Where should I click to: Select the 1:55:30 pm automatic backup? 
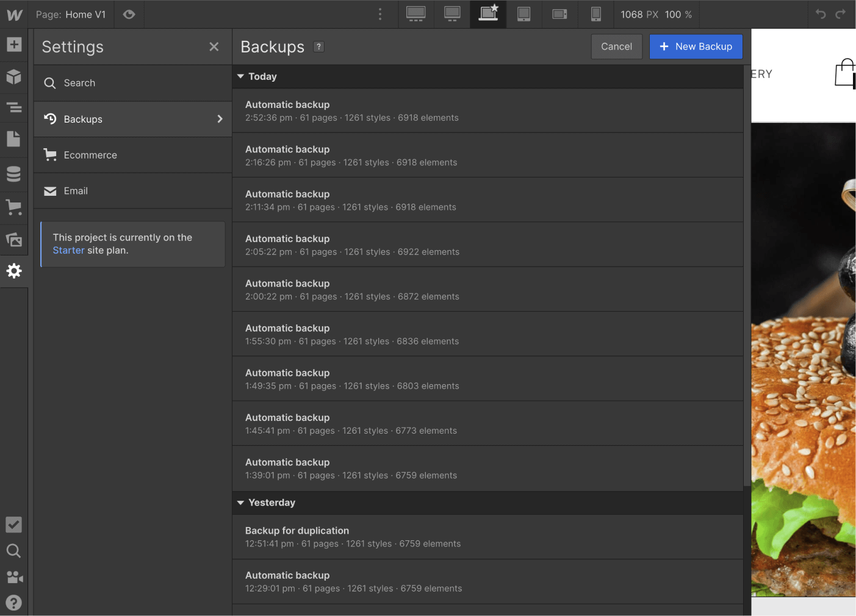click(487, 334)
